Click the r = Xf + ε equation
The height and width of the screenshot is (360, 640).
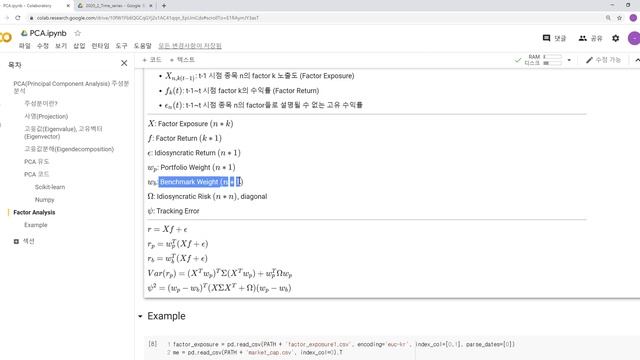tap(167, 229)
